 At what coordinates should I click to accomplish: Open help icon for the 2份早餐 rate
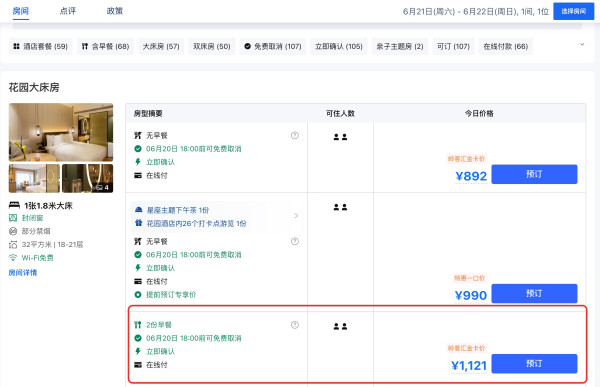coord(295,325)
